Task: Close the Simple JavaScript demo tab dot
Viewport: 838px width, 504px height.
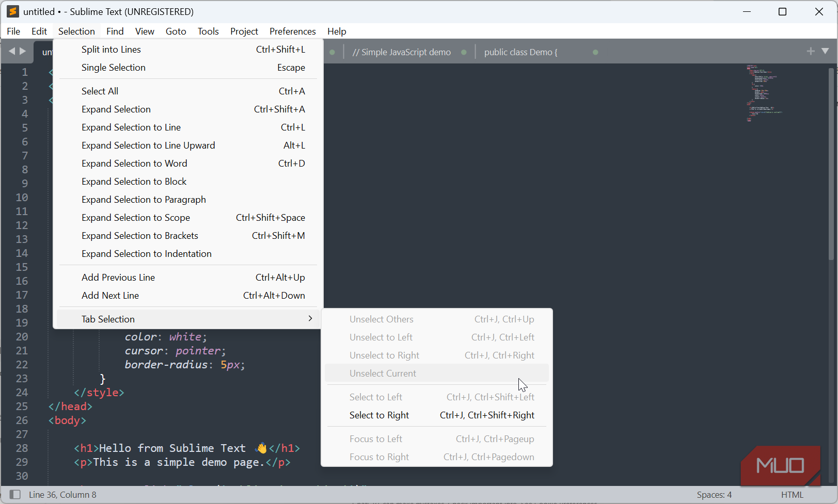Action: 464,52
